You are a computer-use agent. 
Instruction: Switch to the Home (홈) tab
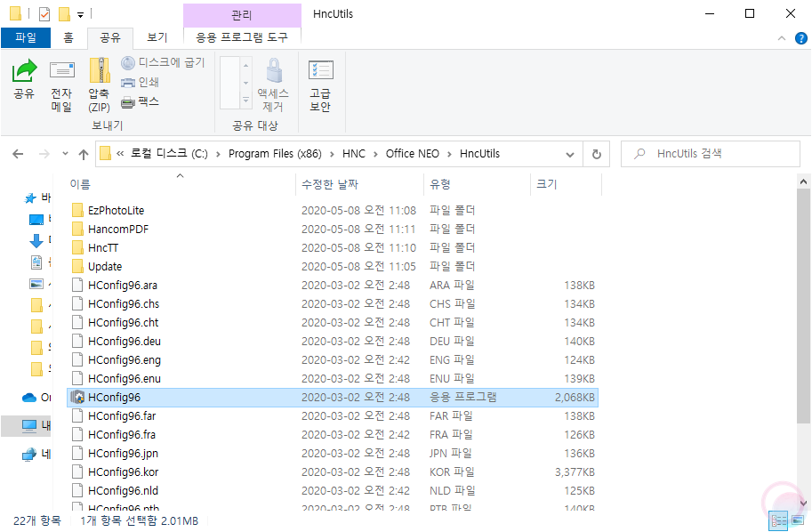click(x=68, y=37)
